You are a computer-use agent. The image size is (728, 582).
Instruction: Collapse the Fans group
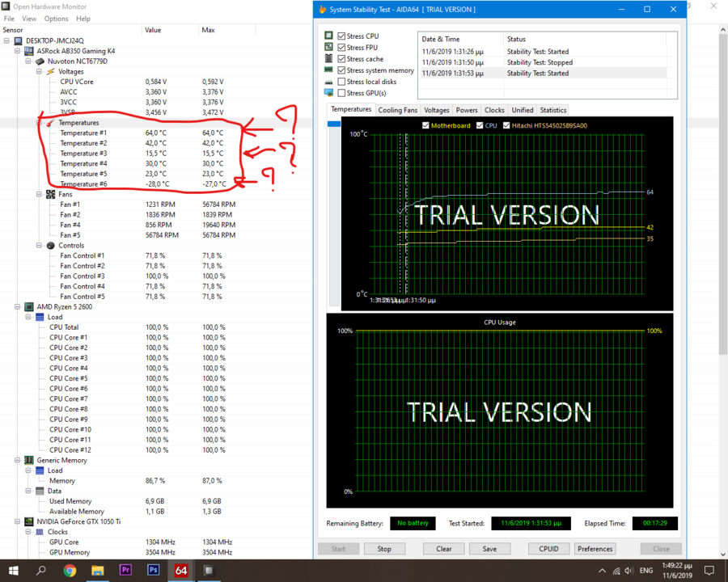tap(39, 195)
